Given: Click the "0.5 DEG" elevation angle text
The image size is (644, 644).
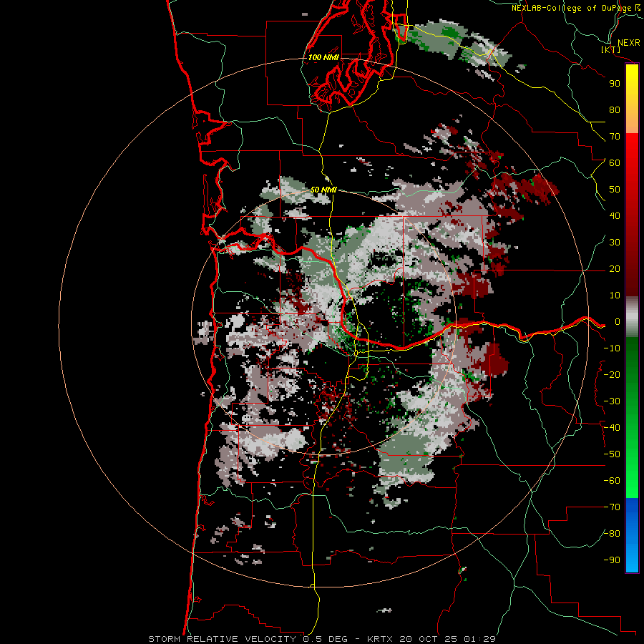Looking at the screenshot, I should pyautogui.click(x=325, y=639).
